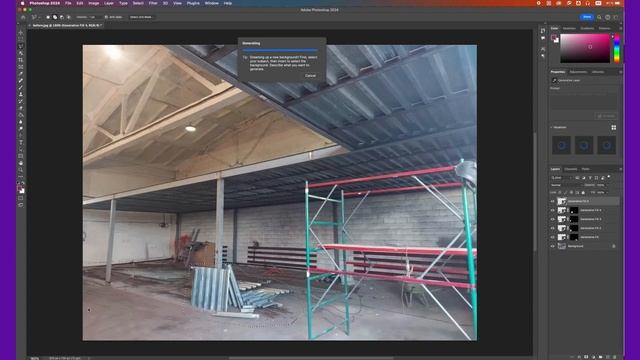Select the Spot Healing Brush tool
The image size is (640, 360).
pos(21,81)
